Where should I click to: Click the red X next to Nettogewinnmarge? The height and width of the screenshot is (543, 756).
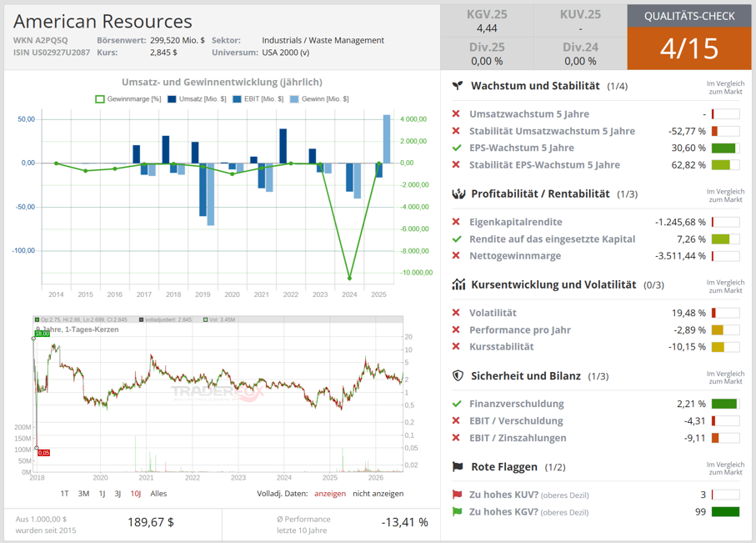pos(456,255)
